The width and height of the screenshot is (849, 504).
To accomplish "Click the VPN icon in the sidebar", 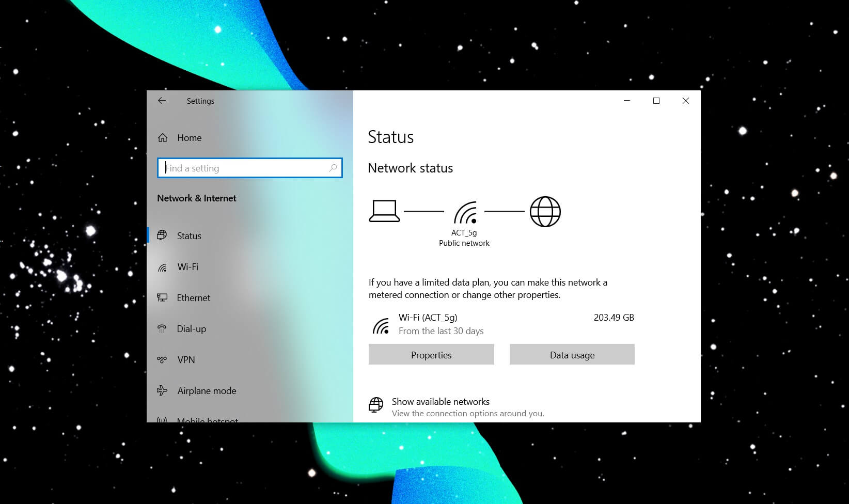I will point(162,359).
